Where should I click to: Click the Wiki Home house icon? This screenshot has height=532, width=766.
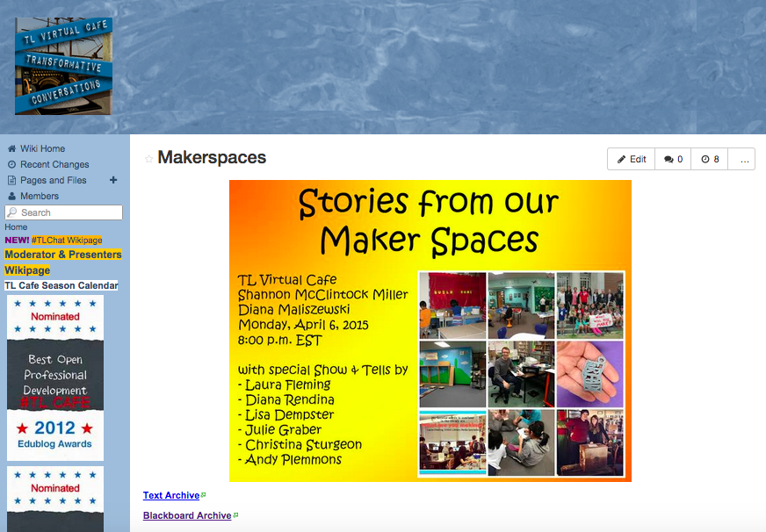[x=11, y=148]
